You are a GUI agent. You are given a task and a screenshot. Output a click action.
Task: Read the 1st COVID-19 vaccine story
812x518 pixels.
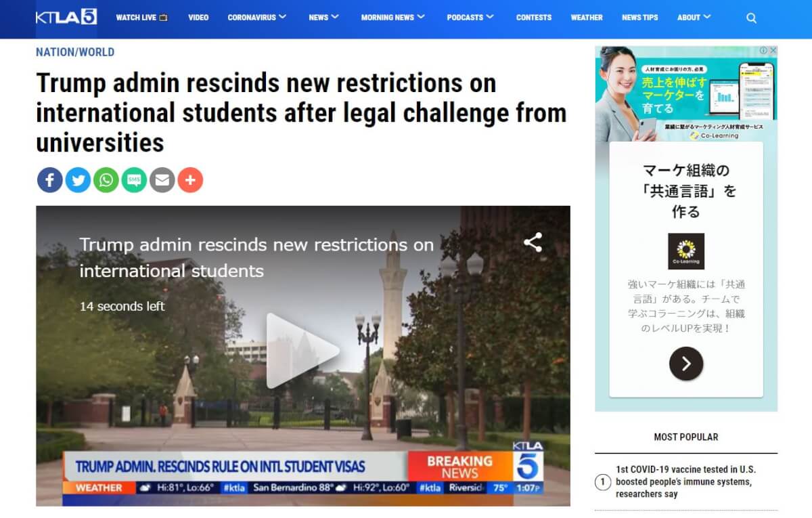pyautogui.click(x=685, y=481)
